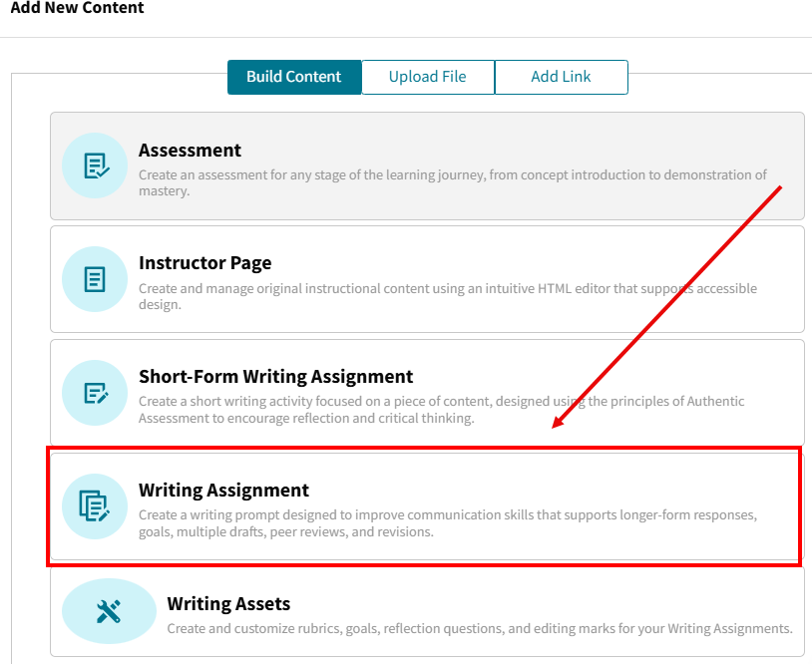Choose the Assessment title
Image resolution: width=812 pixels, height=664 pixels.
coord(190,151)
